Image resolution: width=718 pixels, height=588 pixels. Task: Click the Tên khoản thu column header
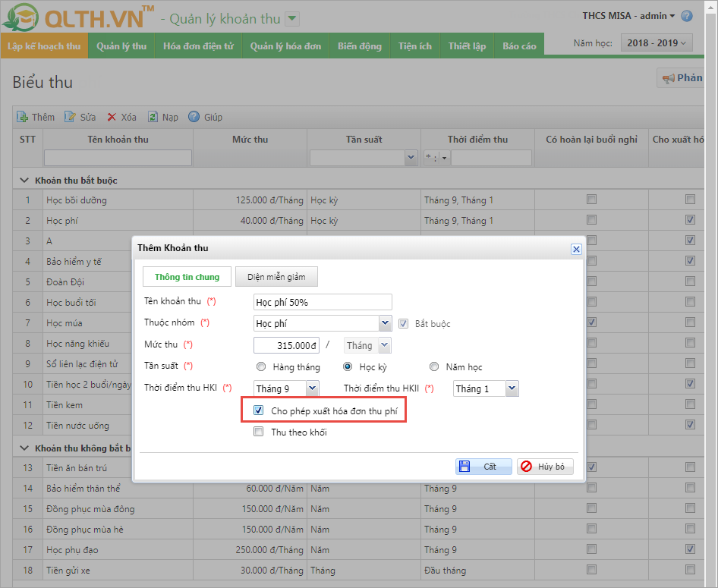pos(118,140)
